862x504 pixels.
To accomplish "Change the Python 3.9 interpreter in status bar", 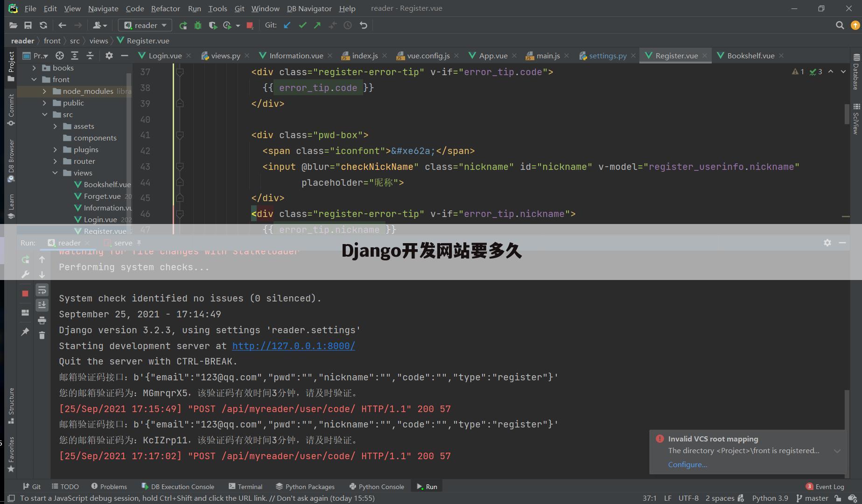I will tap(770, 498).
